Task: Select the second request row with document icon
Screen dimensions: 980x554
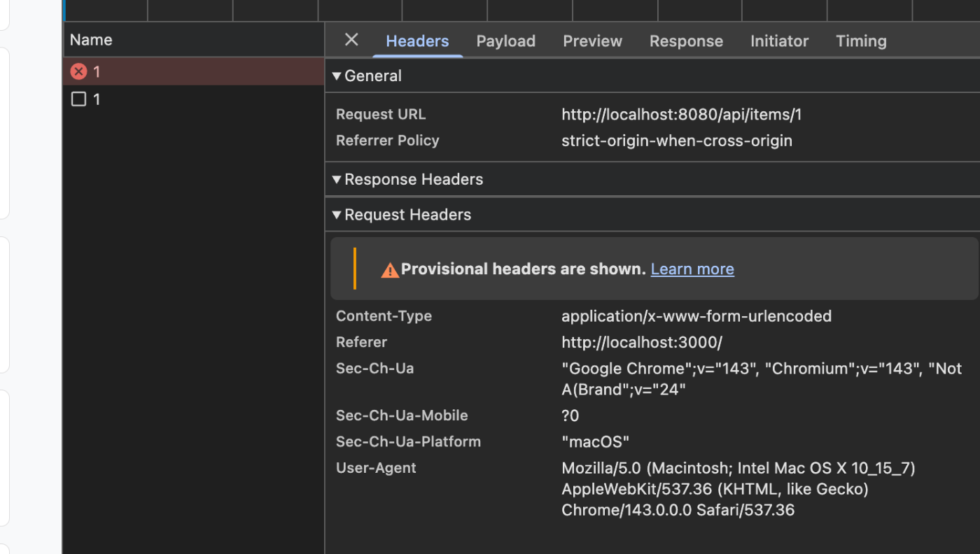Action: click(194, 99)
